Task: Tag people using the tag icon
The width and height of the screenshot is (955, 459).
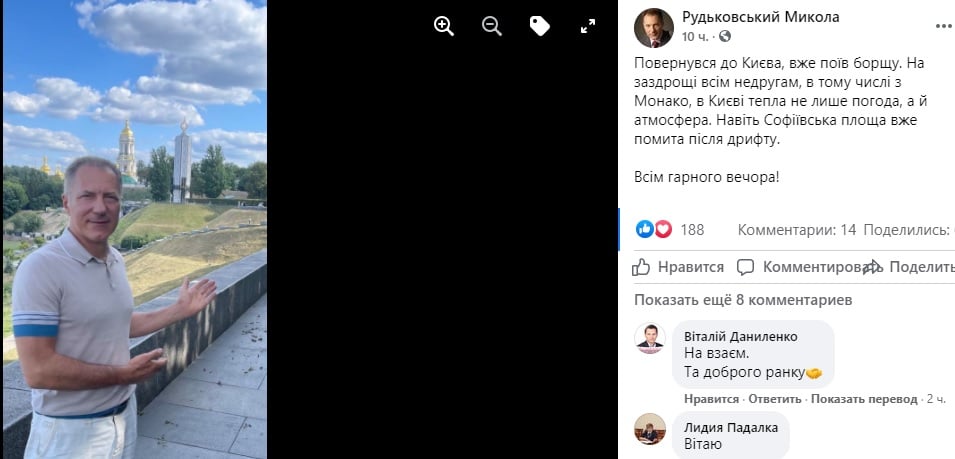Action: [540, 26]
